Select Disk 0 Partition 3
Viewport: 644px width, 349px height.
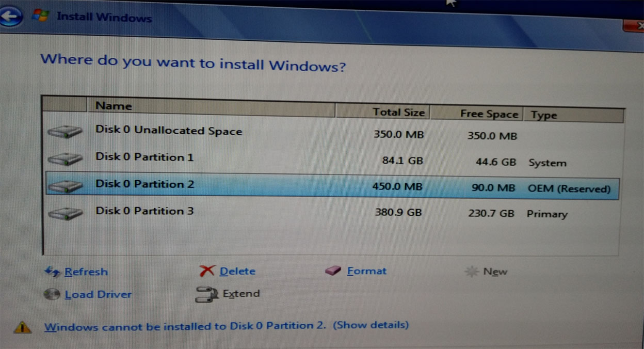pyautogui.click(x=331, y=212)
